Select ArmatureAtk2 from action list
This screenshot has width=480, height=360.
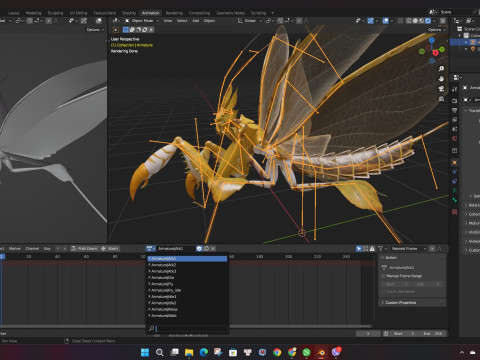pyautogui.click(x=187, y=265)
